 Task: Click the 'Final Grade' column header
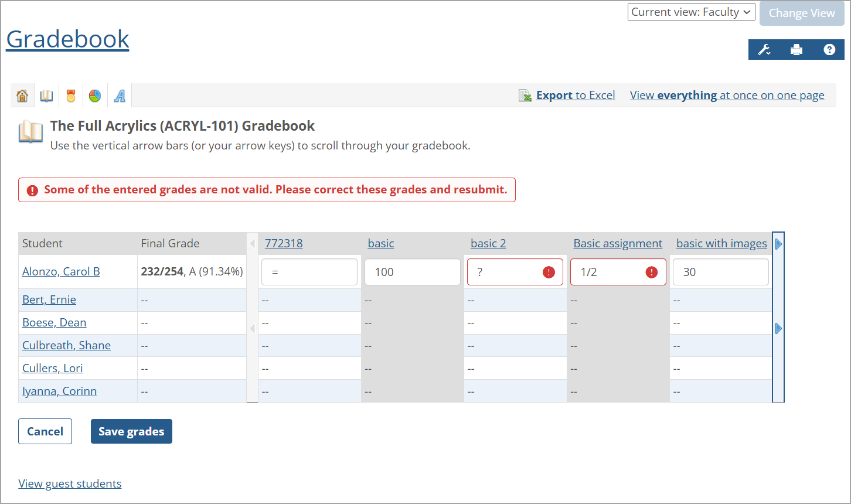click(x=170, y=243)
